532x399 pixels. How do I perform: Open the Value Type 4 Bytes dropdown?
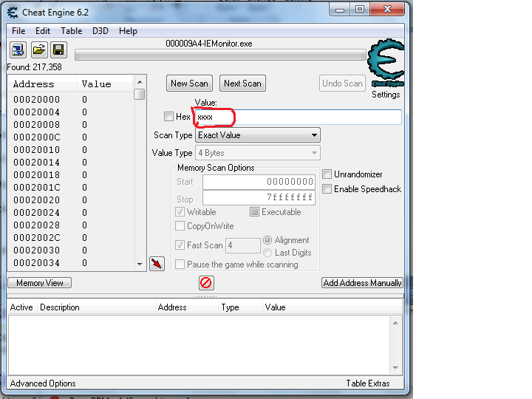click(x=258, y=153)
